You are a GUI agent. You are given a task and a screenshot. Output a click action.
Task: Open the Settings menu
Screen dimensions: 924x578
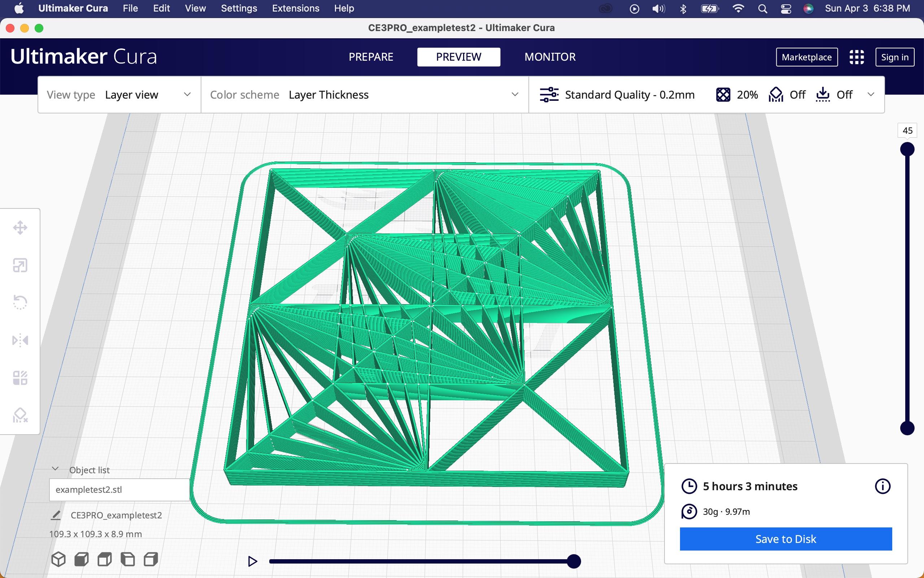tap(239, 8)
